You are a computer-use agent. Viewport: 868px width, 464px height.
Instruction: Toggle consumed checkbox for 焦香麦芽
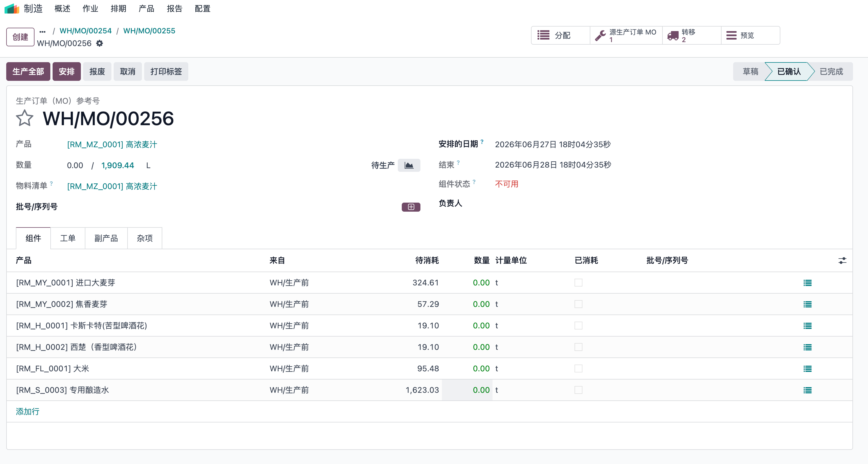pos(578,304)
